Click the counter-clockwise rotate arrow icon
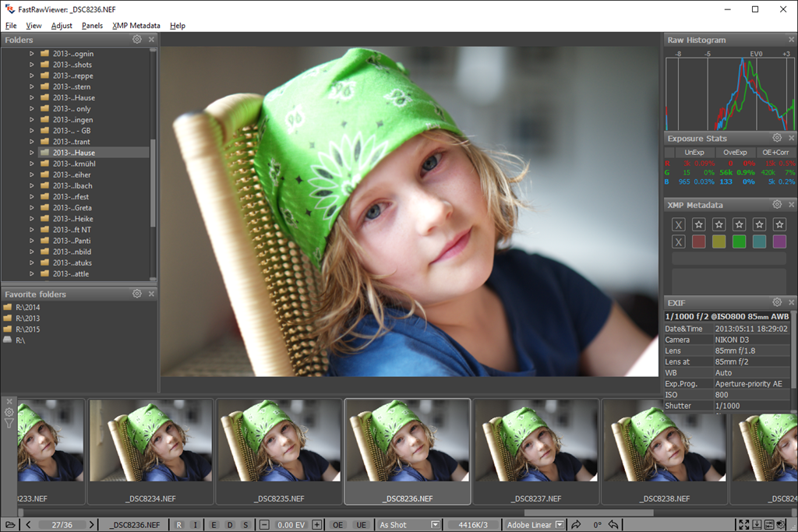Image resolution: width=798 pixels, height=532 pixels. point(613,525)
